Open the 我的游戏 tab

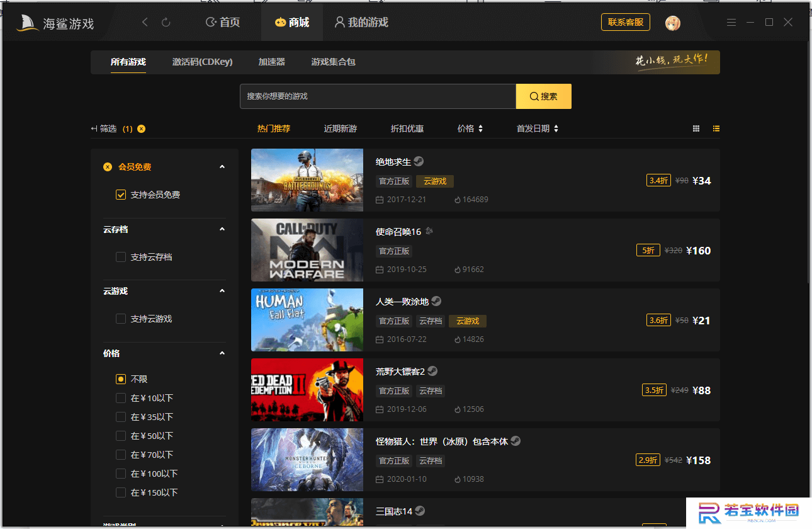coord(361,23)
